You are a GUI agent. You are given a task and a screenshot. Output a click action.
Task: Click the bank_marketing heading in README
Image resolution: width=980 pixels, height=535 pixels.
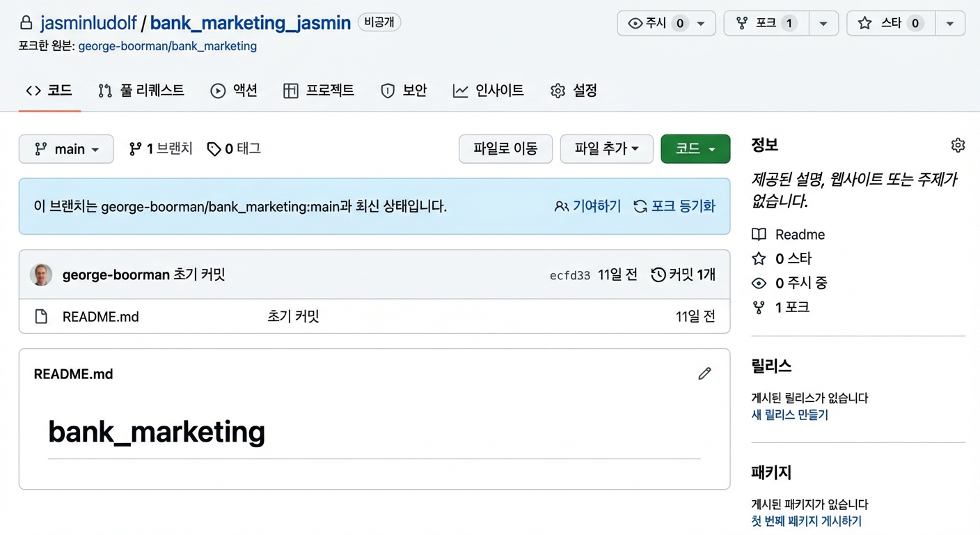pyautogui.click(x=157, y=432)
